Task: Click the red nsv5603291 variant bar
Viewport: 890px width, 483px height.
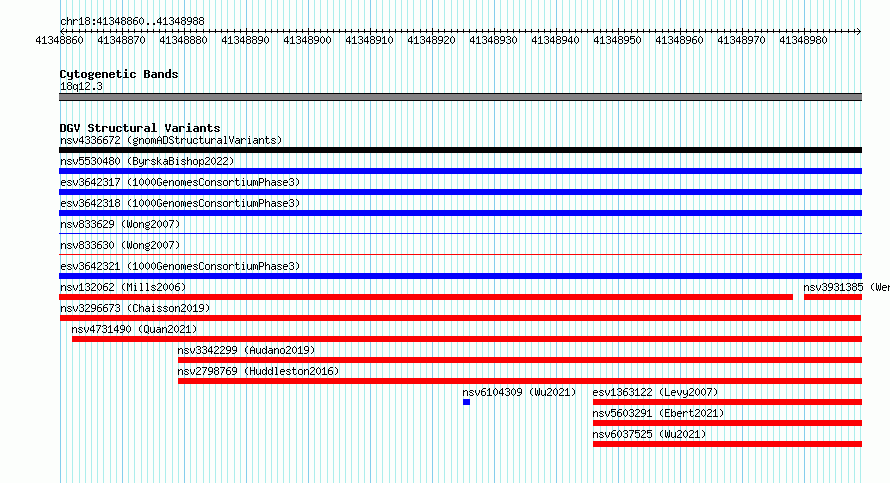Action: tap(727, 423)
